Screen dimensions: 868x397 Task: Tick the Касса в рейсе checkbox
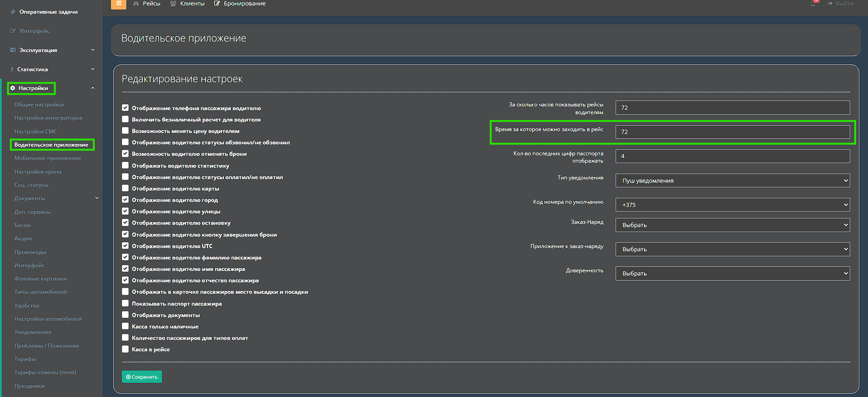click(125, 349)
